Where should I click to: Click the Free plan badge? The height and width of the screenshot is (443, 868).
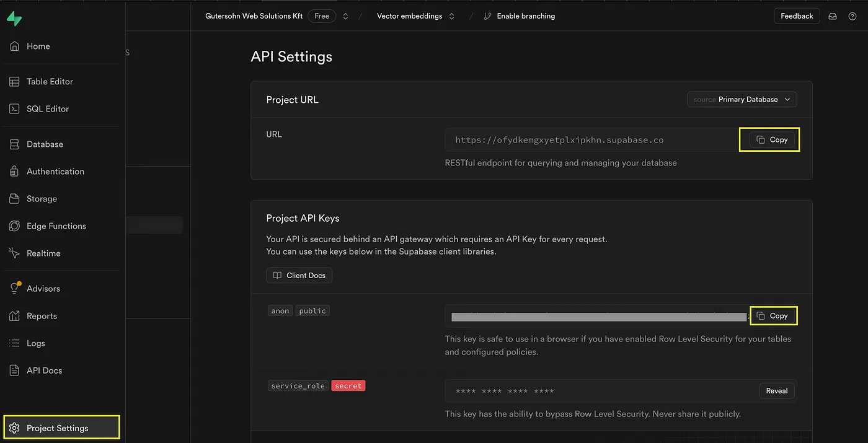click(322, 16)
